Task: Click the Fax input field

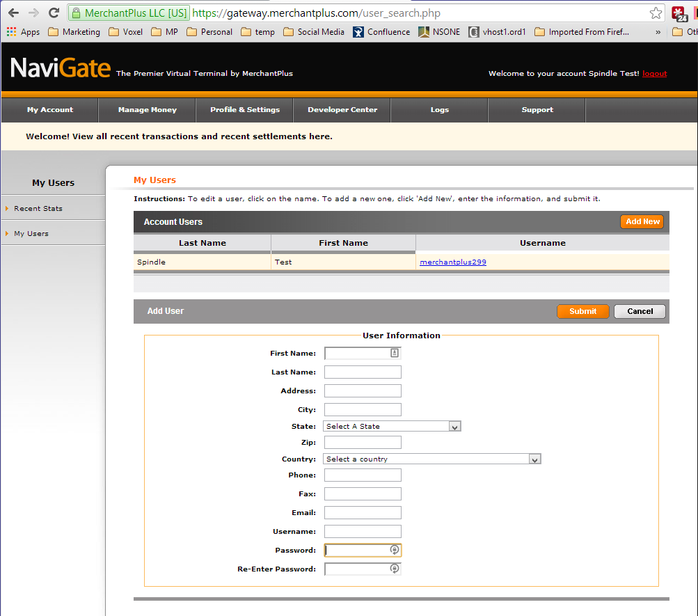Action: (x=363, y=493)
